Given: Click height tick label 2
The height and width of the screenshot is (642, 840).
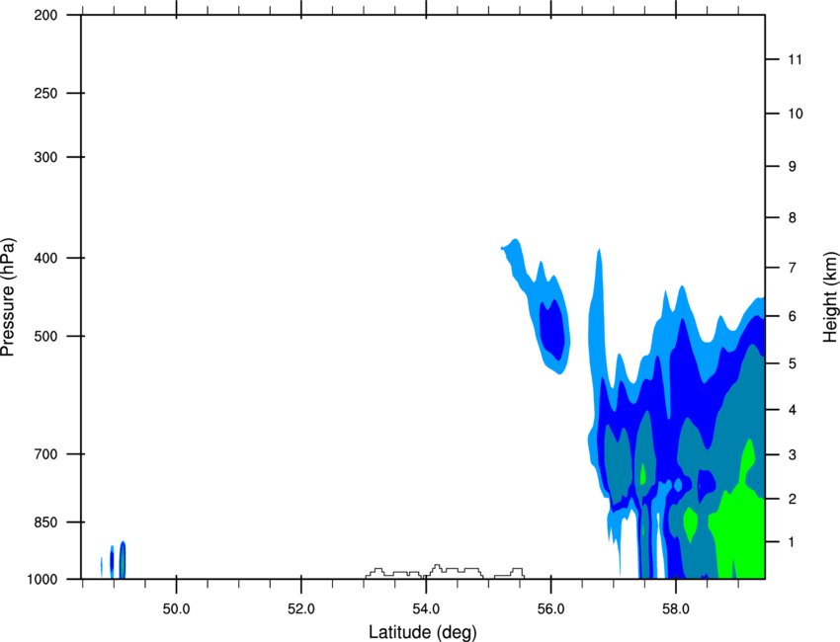Looking at the screenshot, I should point(793,499).
